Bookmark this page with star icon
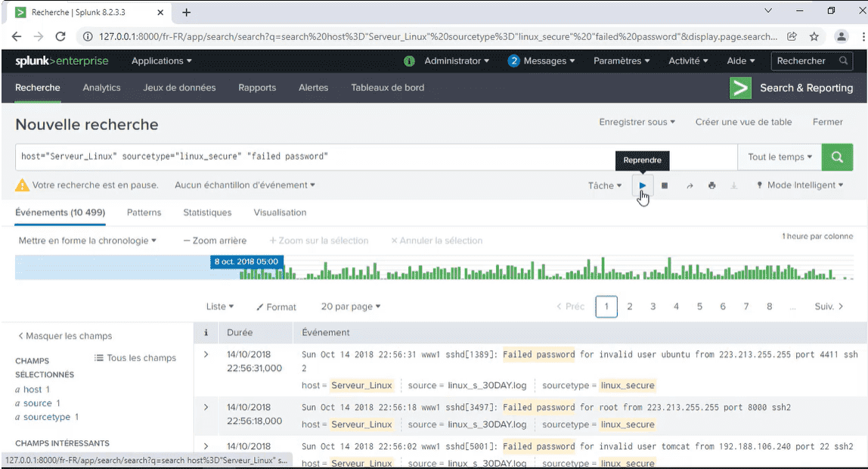Image resolution: width=868 pixels, height=469 pixels. 814,36
